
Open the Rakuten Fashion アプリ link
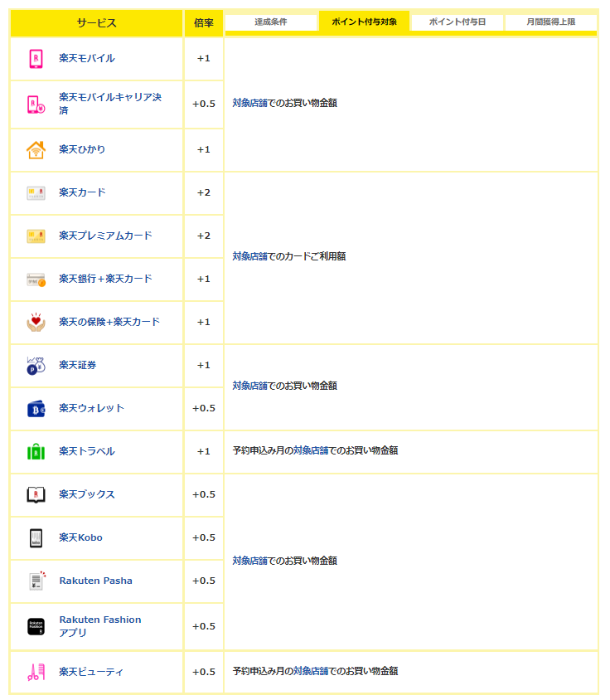point(100,626)
